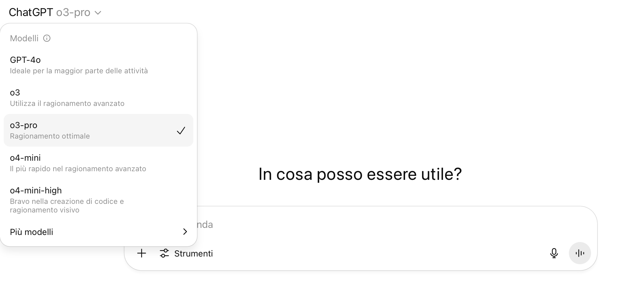The image size is (644, 287).
Task: Start voice mode with waveform icon
Action: 580,253
